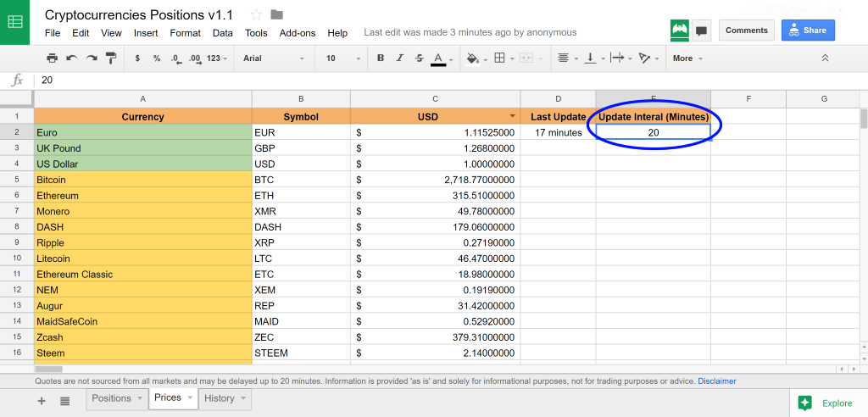This screenshot has height=417, width=868.
Task: Open more number formats 123 dropdown
Action: tap(218, 58)
